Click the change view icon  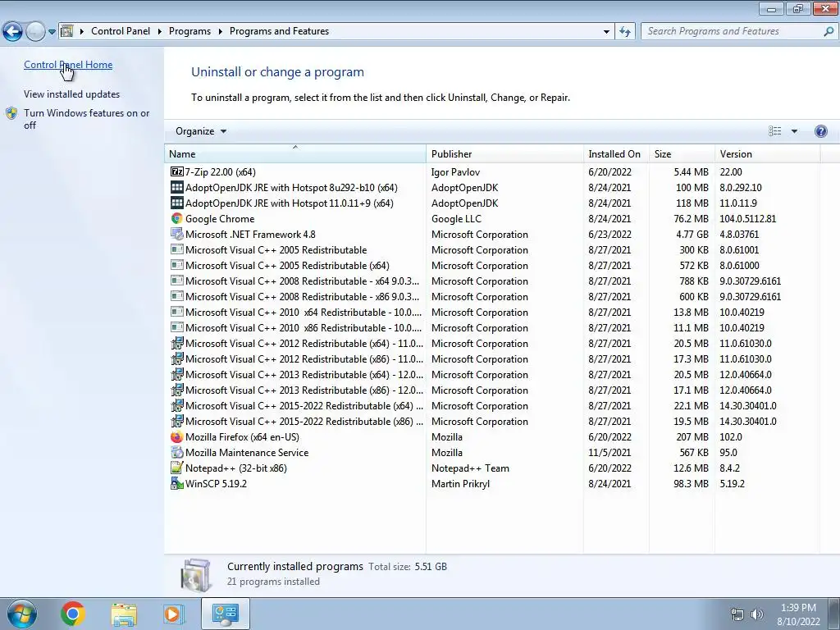[774, 131]
